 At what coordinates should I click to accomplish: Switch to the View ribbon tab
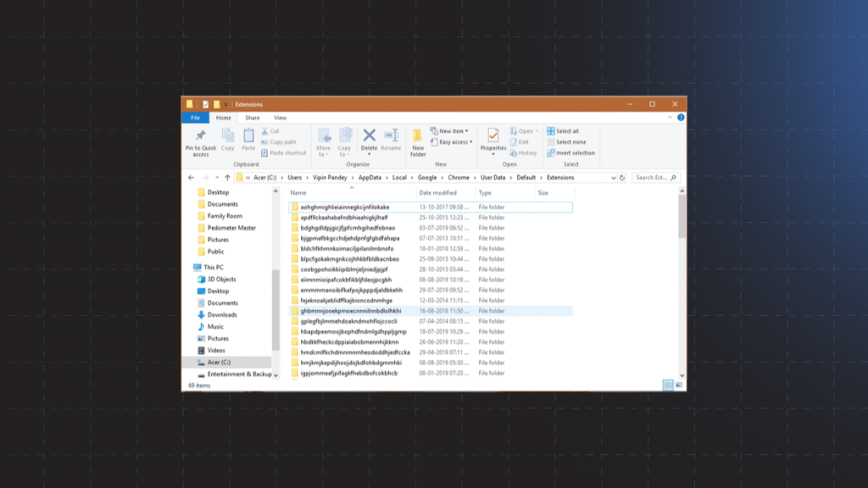(280, 118)
